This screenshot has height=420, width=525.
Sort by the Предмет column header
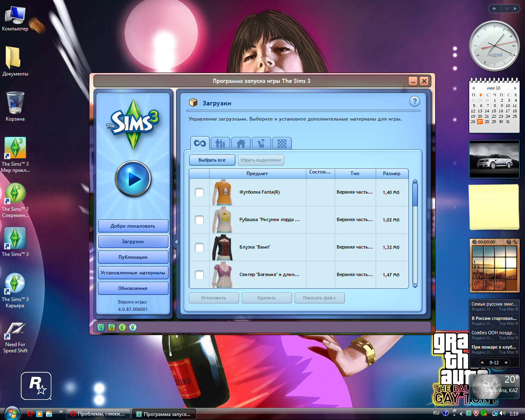pos(257,173)
